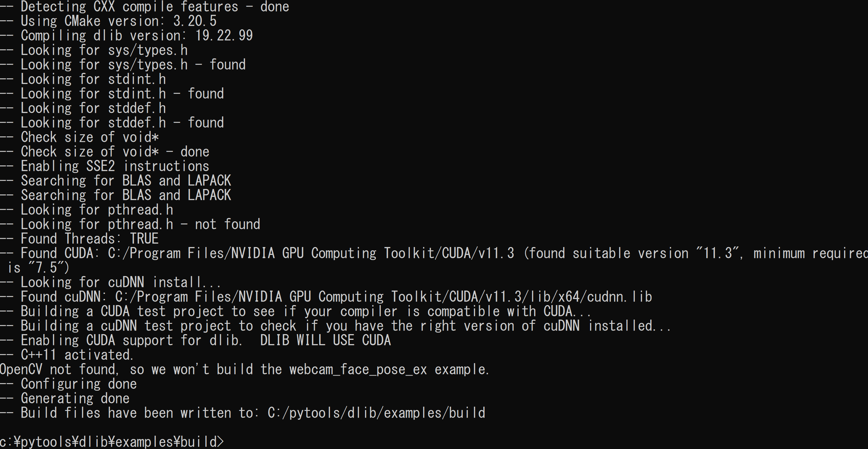Viewport: 868px width, 449px height.
Task: Click the command prompt line c:¥pytools¥dlib¥examples¥build>
Action: click(112, 441)
